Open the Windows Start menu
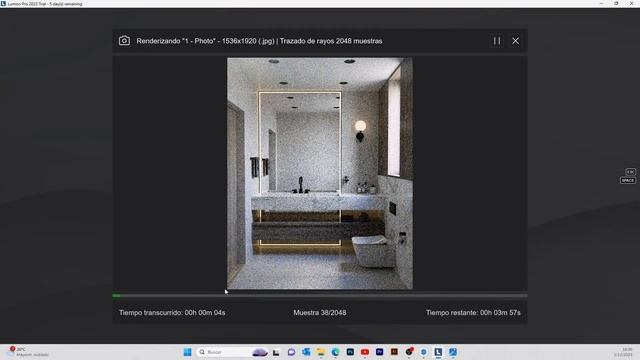This screenshot has width=640, height=360. click(x=188, y=352)
